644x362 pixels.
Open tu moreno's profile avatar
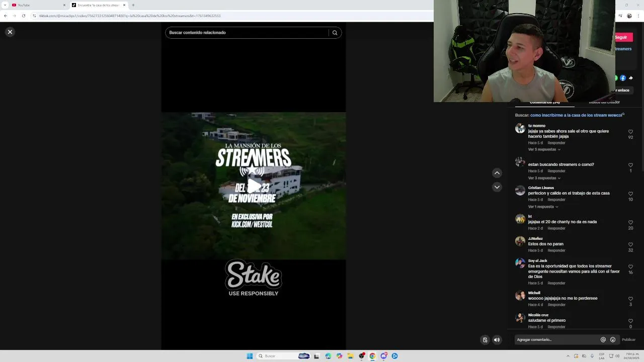(x=520, y=128)
